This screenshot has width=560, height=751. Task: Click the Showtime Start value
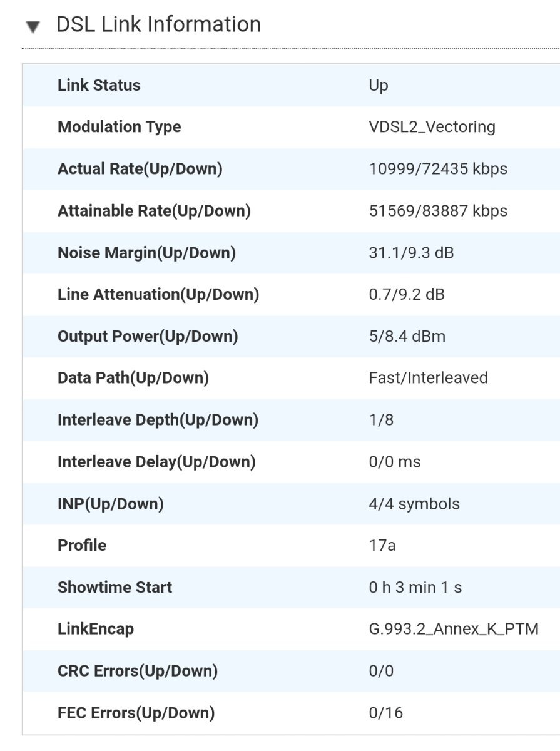pos(415,587)
